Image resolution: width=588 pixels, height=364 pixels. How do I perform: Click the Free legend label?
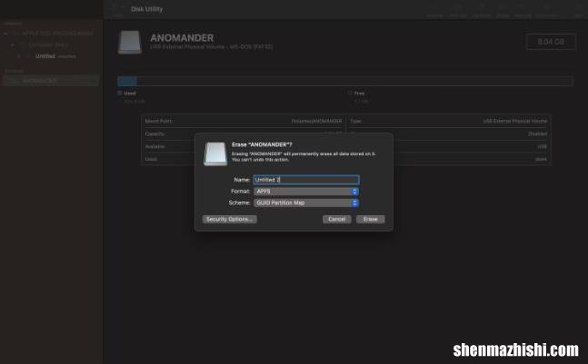pos(359,93)
